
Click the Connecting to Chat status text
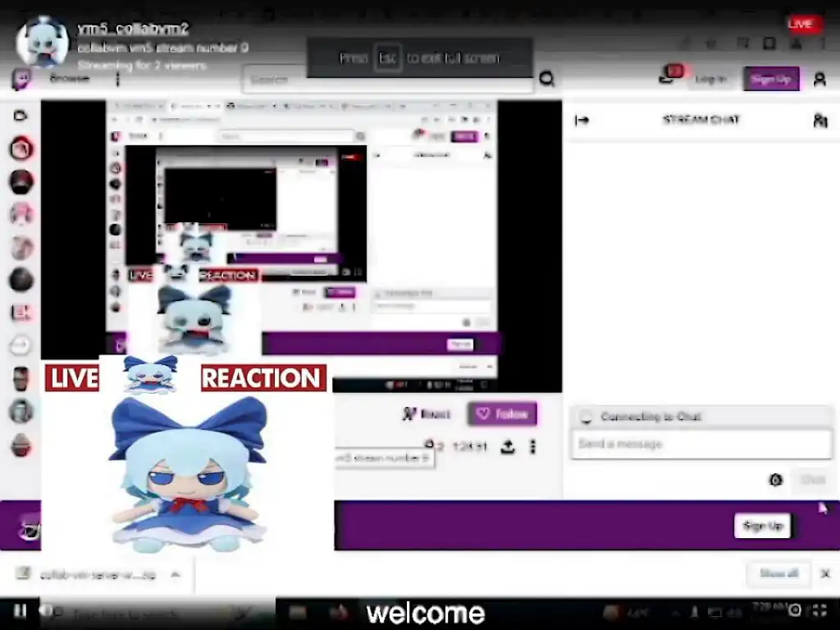(x=651, y=417)
